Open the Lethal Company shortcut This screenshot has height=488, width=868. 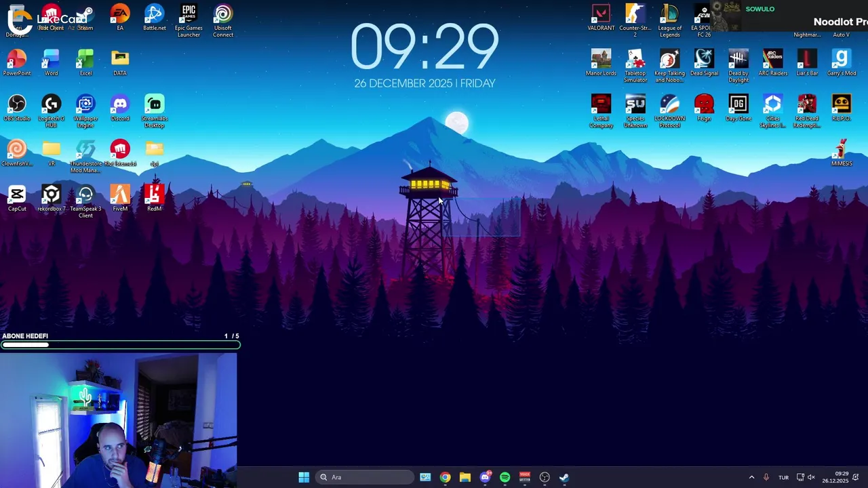(601, 111)
